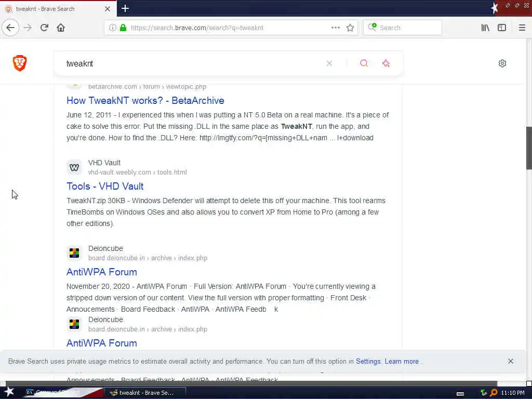The width and height of the screenshot is (532, 399).
Task: Click the network tray icon
Action: (484, 393)
